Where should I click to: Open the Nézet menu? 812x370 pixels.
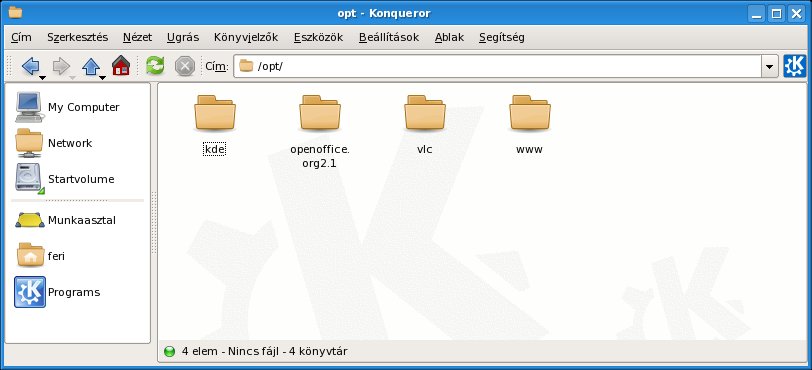138,37
